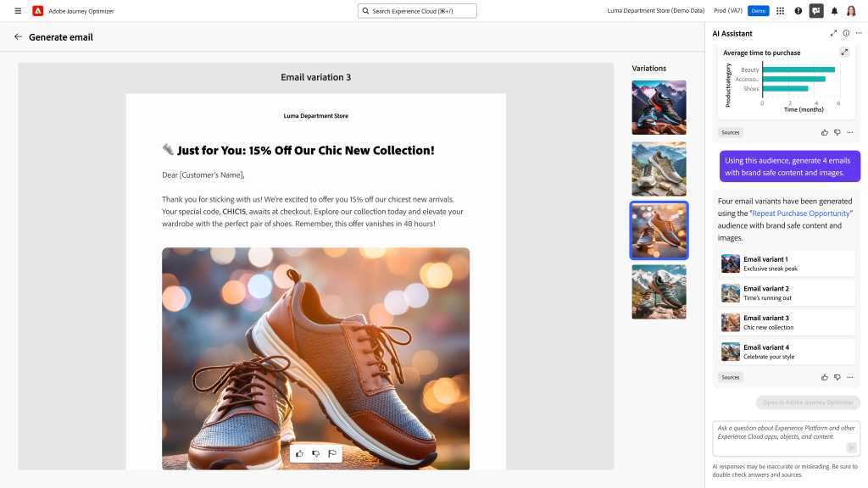
Task: Click the AI Assistant info icon
Action: coord(846,33)
